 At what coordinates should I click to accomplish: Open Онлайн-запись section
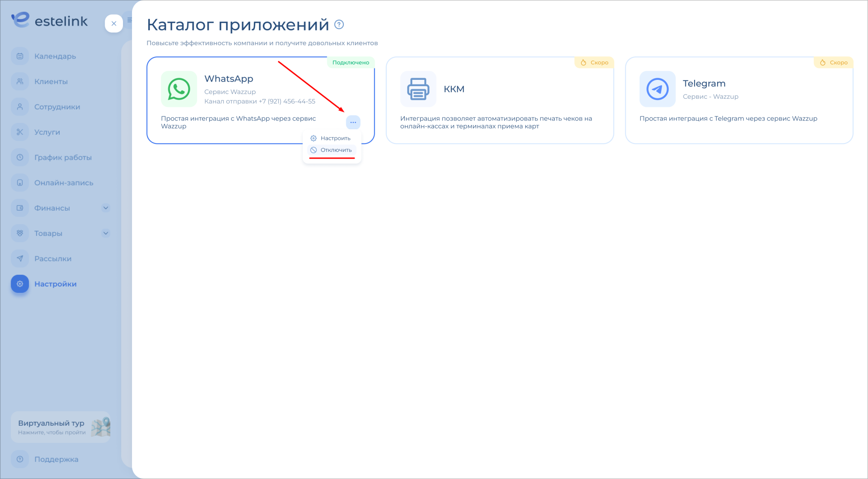tap(64, 183)
